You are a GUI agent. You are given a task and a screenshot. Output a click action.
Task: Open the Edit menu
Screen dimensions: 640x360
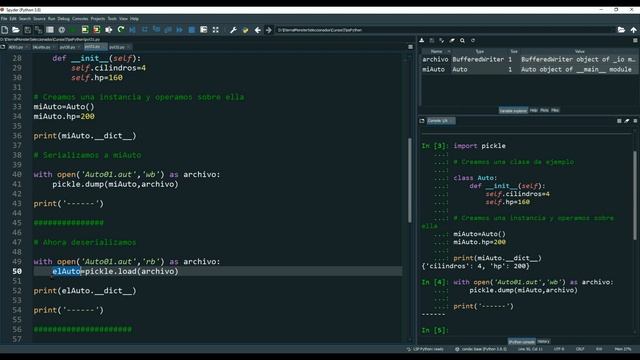[x=13, y=19]
